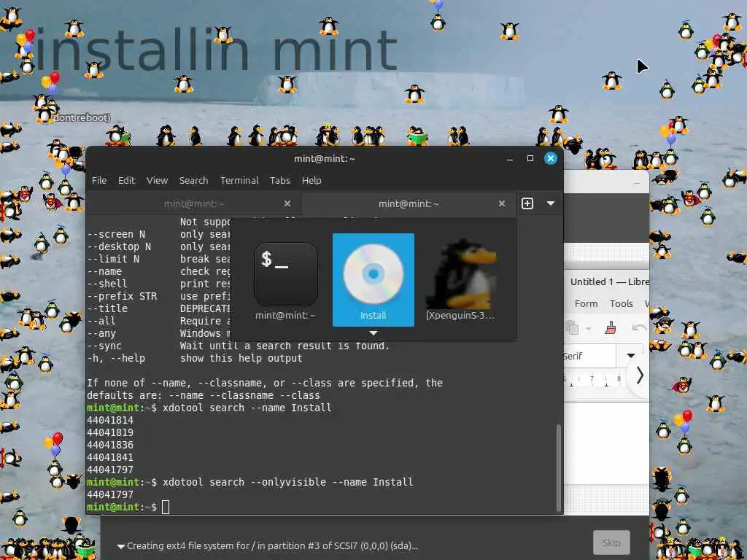
Task: Click the '--title' option in help output
Action: (x=107, y=308)
